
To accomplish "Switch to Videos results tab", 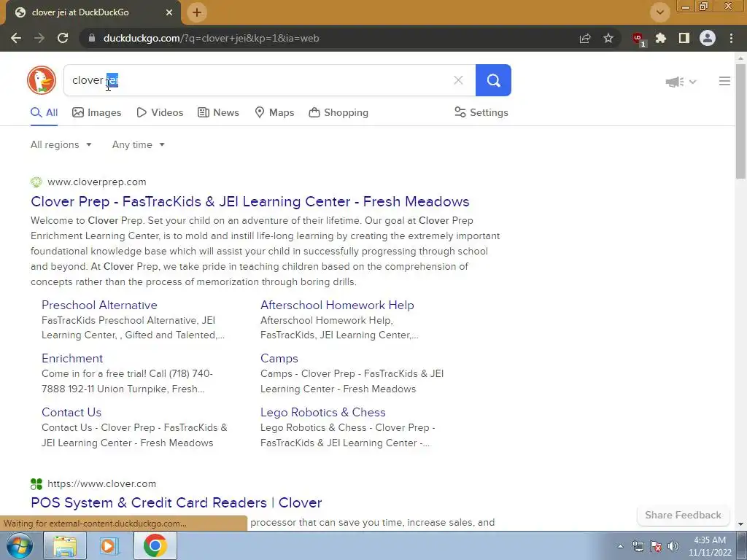I will click(x=160, y=113).
